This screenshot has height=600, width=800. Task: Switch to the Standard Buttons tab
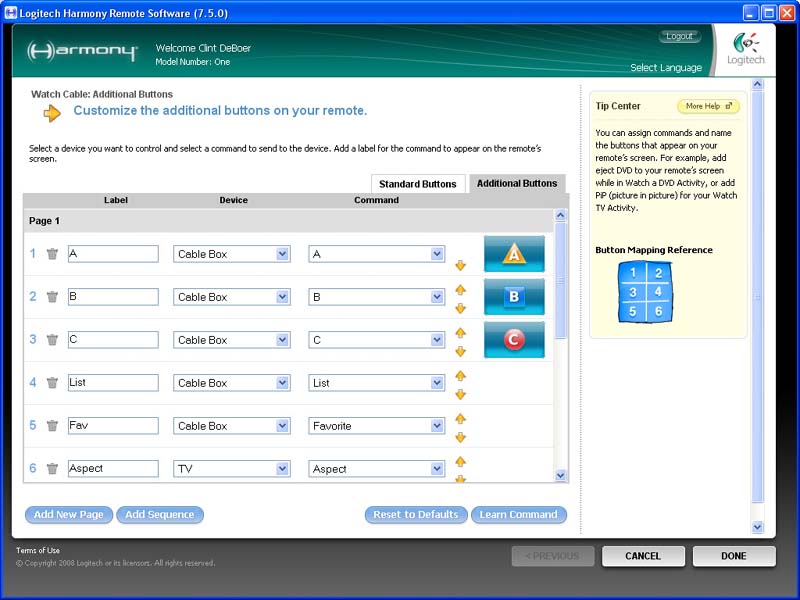point(417,184)
